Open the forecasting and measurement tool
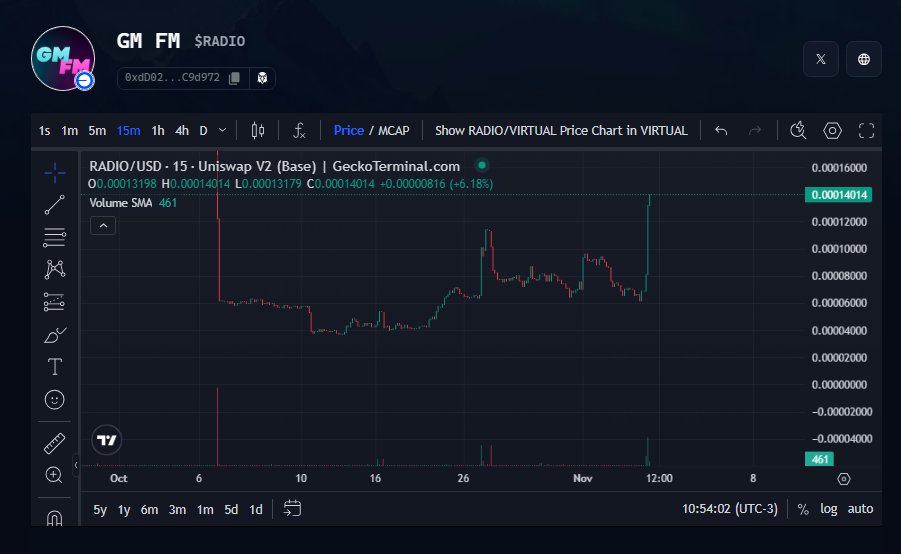The image size is (901, 554). (55, 302)
